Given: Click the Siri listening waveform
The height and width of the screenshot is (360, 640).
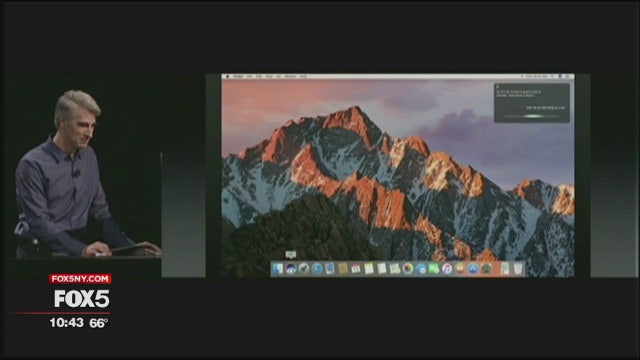Looking at the screenshot, I should click(x=533, y=116).
